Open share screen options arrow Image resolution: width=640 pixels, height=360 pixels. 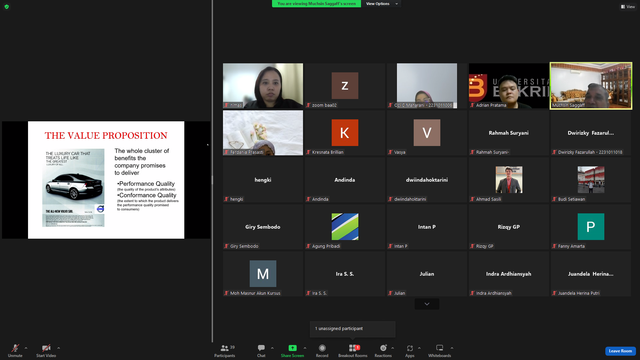pos(305,348)
